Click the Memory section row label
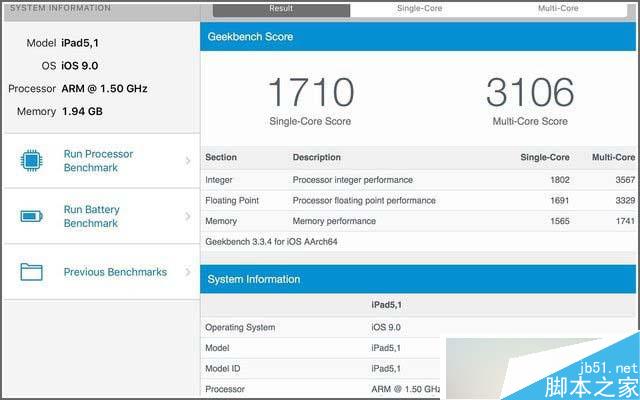The width and height of the screenshot is (640, 400). [x=221, y=221]
